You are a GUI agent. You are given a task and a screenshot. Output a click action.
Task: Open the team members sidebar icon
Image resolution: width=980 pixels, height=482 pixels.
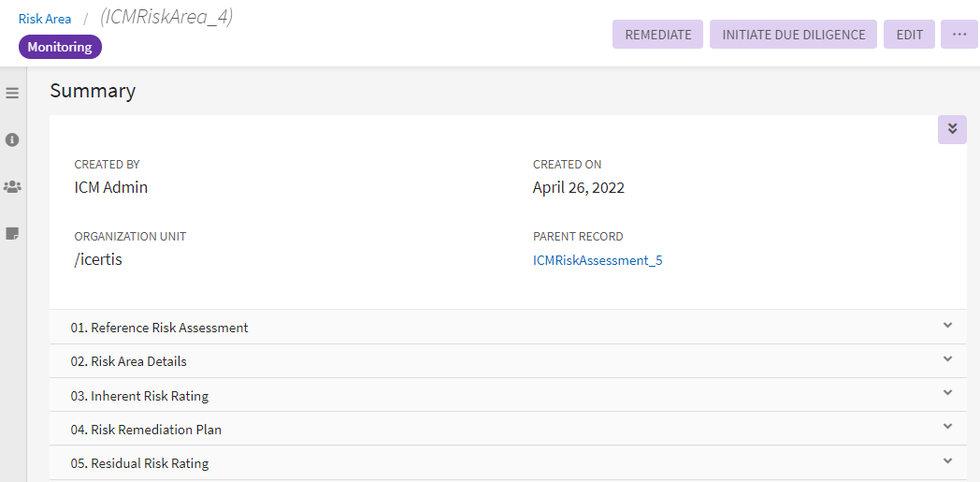(x=12, y=186)
